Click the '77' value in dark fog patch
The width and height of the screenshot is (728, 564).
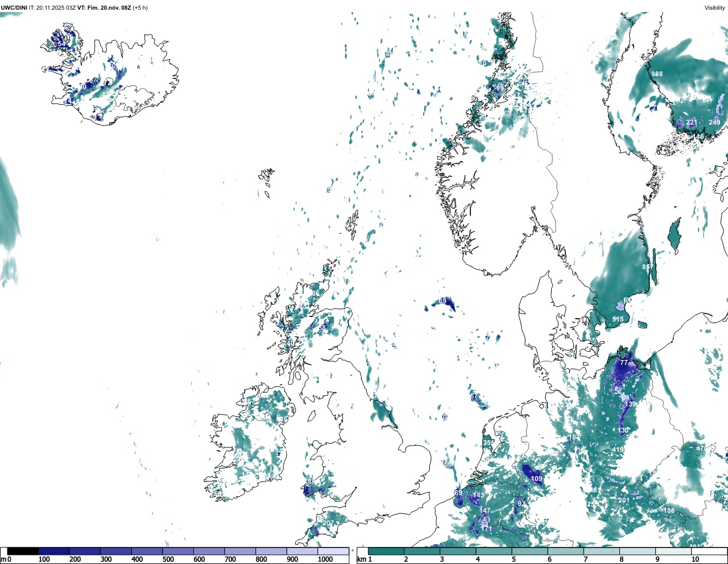[x=624, y=363]
